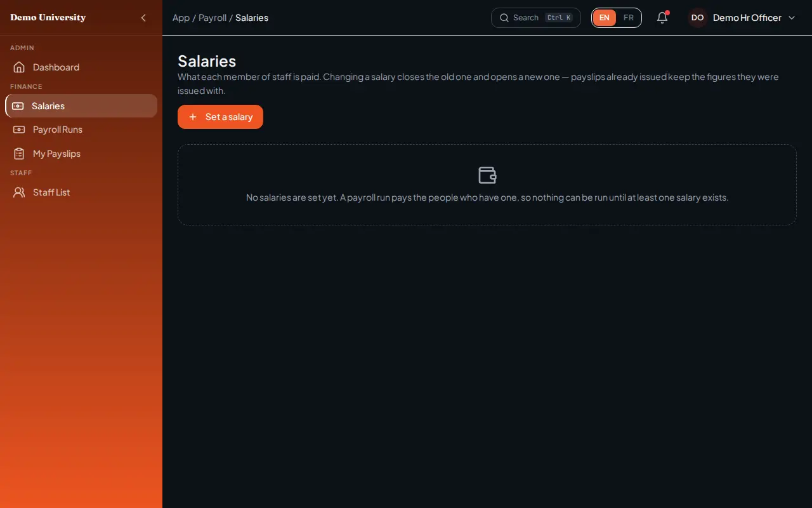
Task: Click the Salaries banknote icon in sidebar
Action: [x=18, y=106]
